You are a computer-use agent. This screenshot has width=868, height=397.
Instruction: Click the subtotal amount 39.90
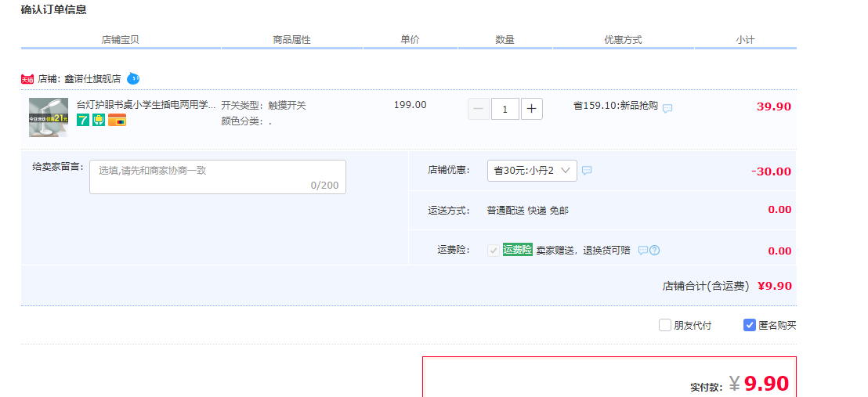pos(774,106)
